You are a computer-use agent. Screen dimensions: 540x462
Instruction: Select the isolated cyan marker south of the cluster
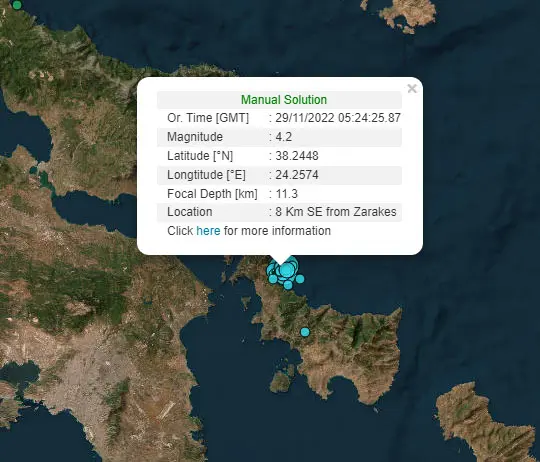305,332
